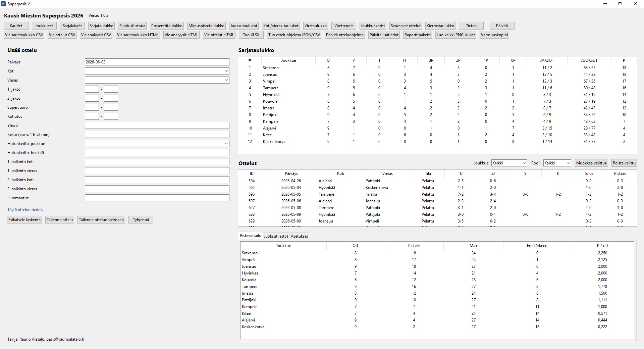This screenshot has width=644, height=349.
Task: Select match ID 596 row
Action: point(437,194)
